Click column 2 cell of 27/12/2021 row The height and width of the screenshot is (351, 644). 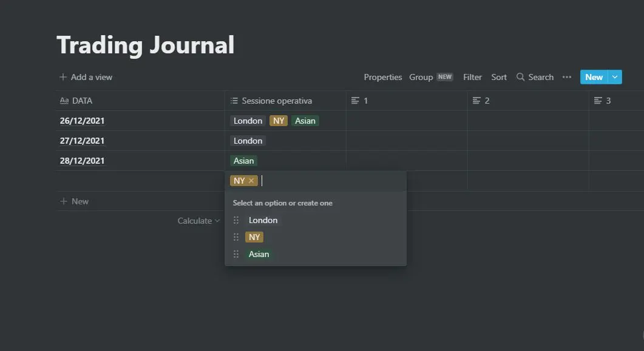click(x=528, y=141)
